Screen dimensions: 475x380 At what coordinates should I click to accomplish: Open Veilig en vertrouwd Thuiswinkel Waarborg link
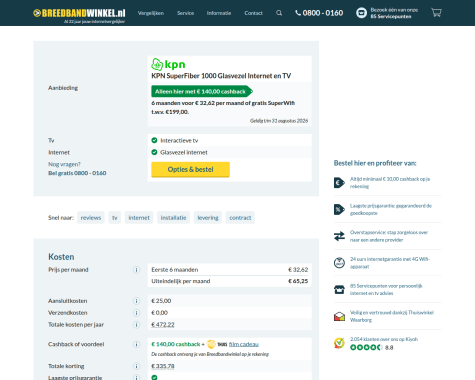click(392, 316)
